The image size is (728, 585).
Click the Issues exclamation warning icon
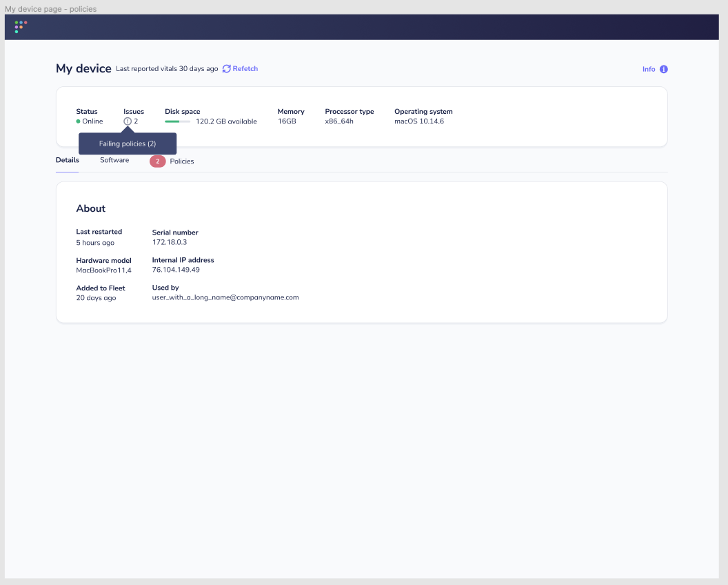point(127,121)
